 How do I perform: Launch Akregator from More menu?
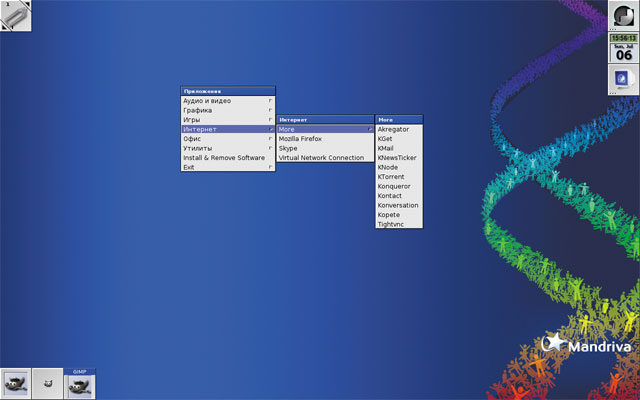(399, 129)
